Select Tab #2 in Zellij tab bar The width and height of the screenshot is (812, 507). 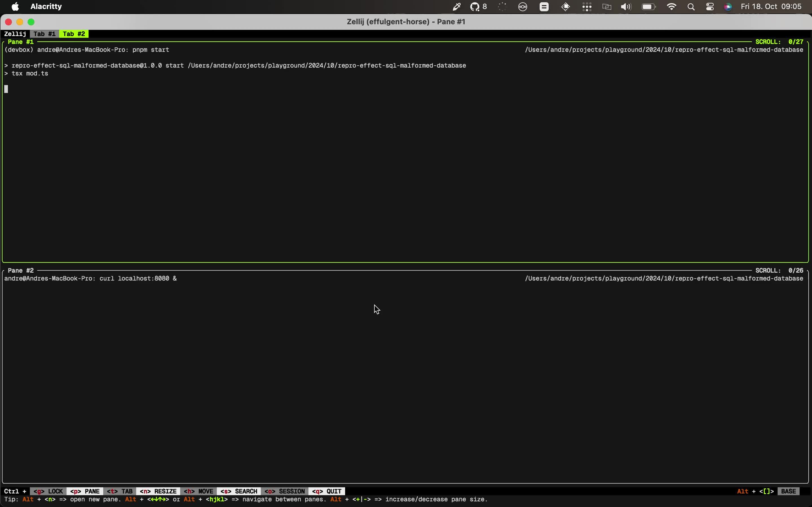74,34
